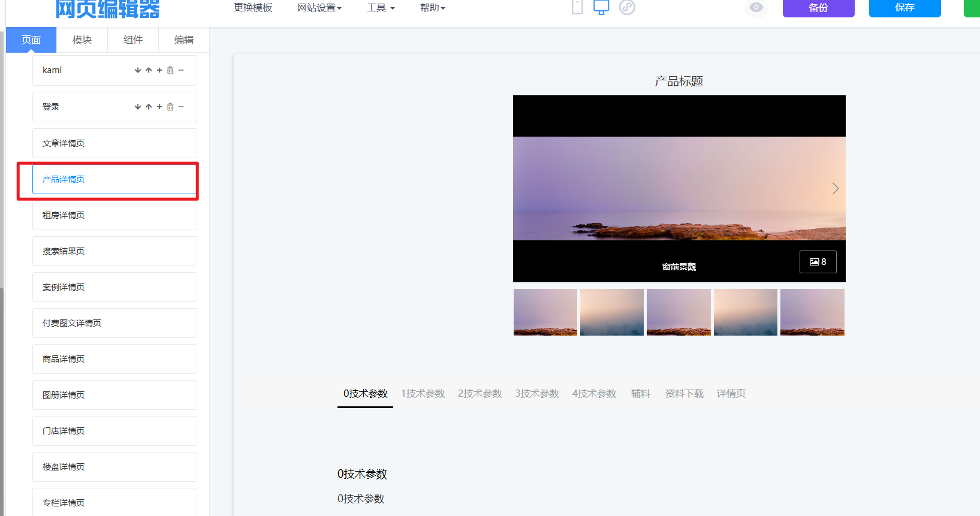Open the 专栏详情页 page
The width and height of the screenshot is (980, 516).
click(x=114, y=502)
